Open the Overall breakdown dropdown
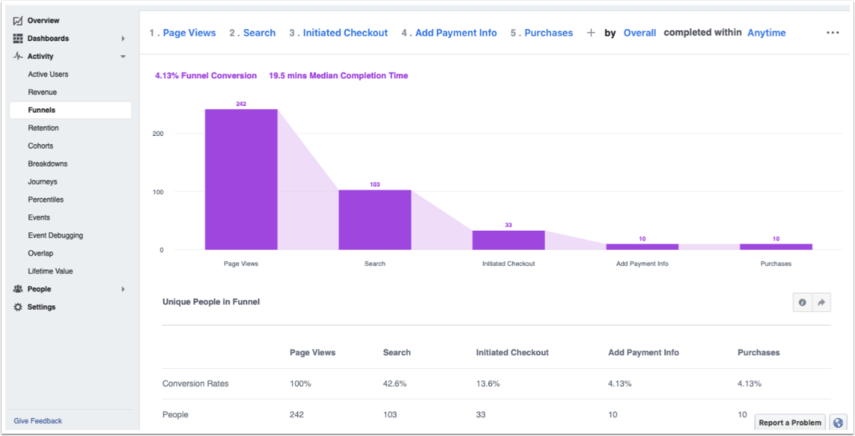Viewport: 855px width, 436px height. click(x=639, y=33)
